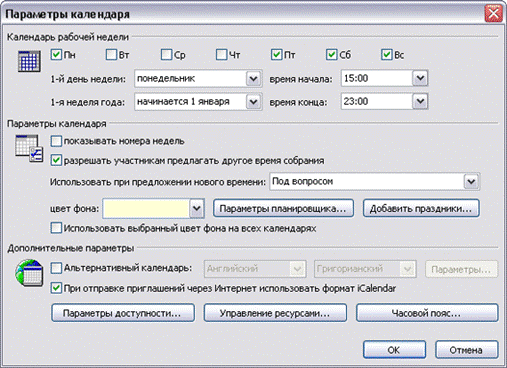
Task: Enable 'показывать номера недель' checkbox
Action: tap(56, 141)
